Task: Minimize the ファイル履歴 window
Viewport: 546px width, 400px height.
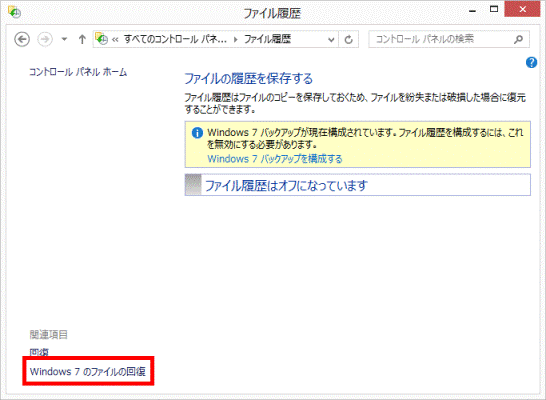Action: tap(472, 10)
